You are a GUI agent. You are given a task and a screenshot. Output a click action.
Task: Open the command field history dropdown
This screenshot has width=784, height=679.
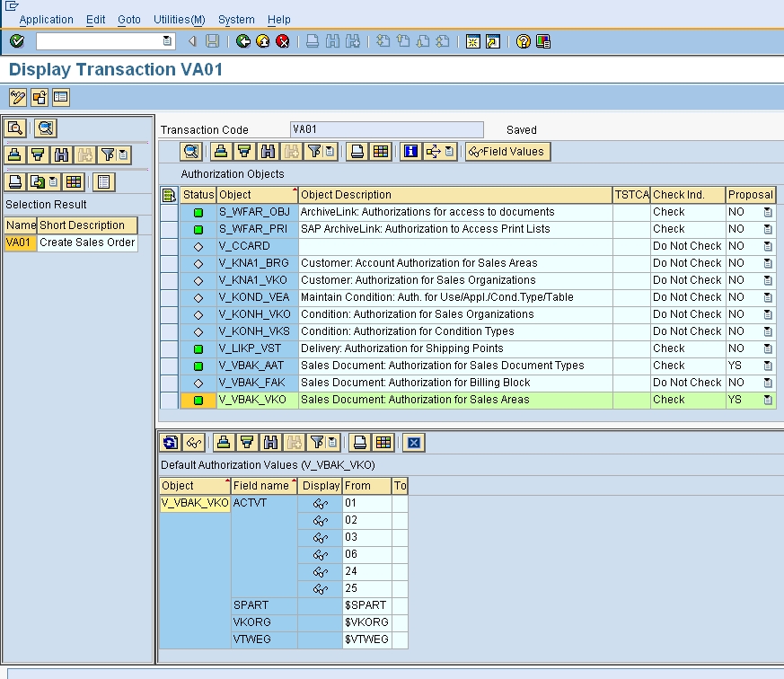click(x=167, y=41)
